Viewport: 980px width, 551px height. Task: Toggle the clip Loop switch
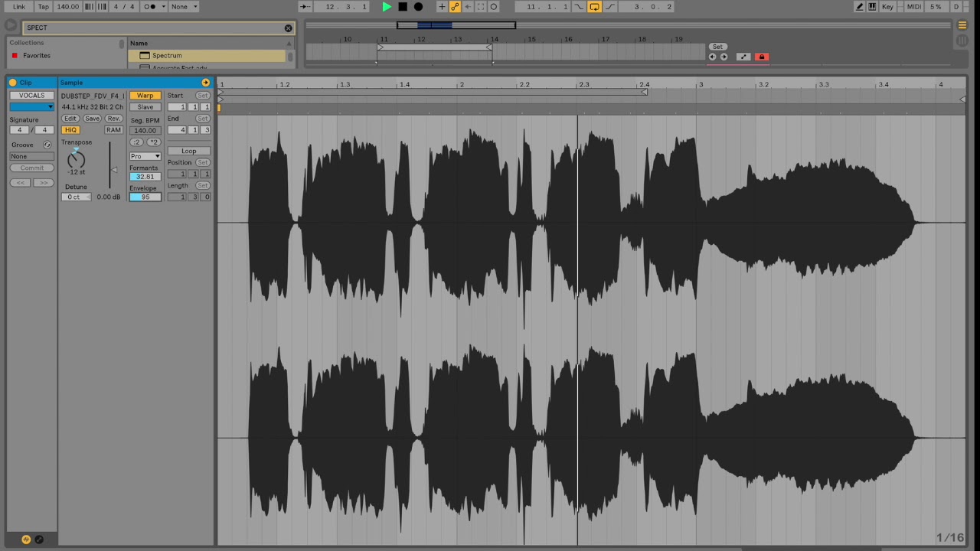189,151
